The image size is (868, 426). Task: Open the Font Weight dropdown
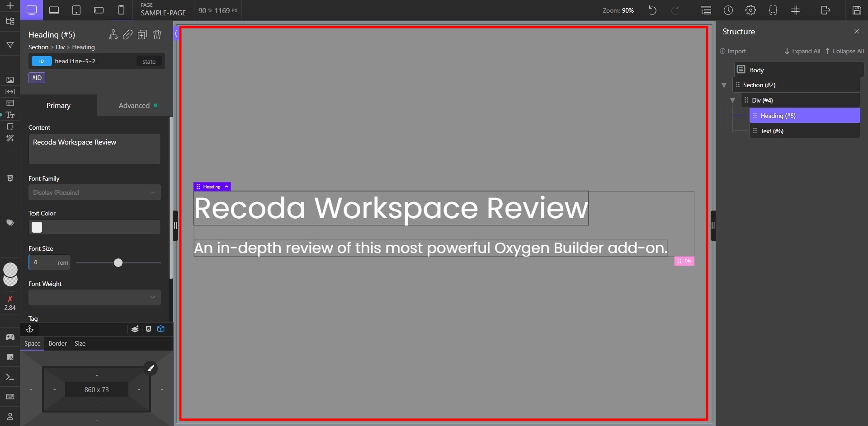point(94,297)
